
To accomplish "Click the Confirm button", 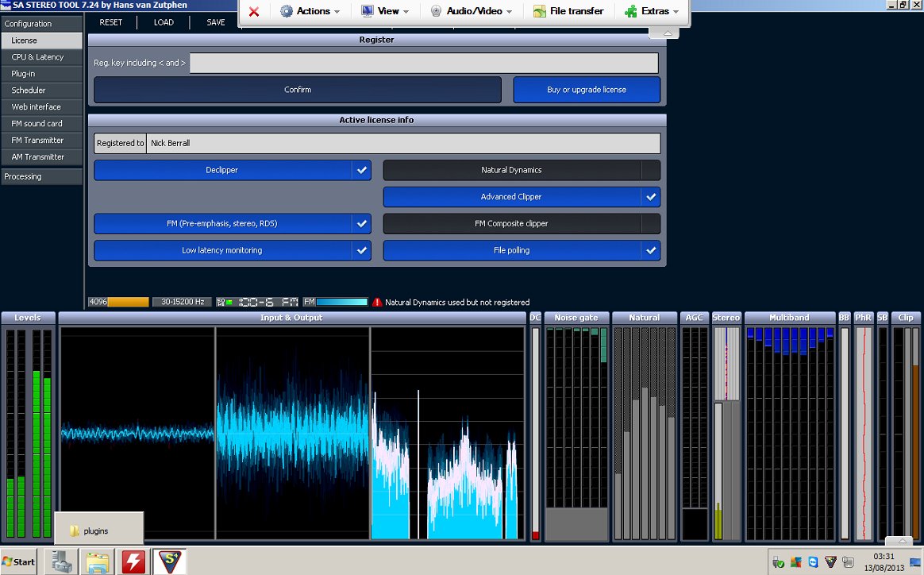I will [x=298, y=90].
